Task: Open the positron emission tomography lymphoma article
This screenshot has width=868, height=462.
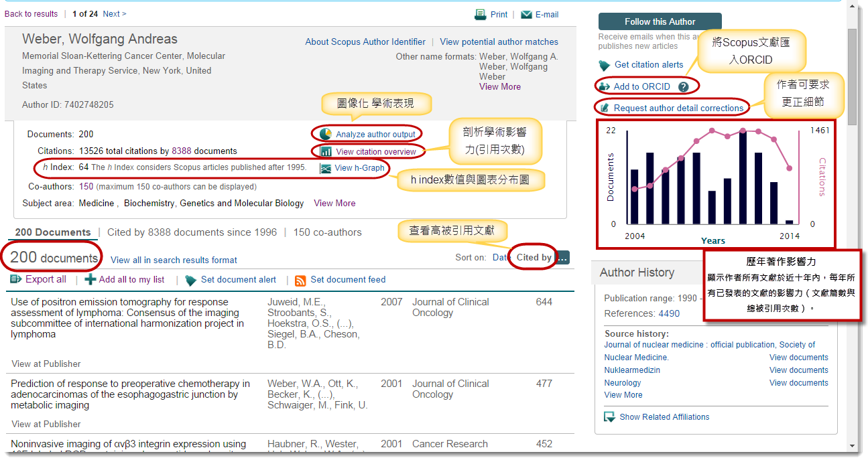Action: (127, 318)
